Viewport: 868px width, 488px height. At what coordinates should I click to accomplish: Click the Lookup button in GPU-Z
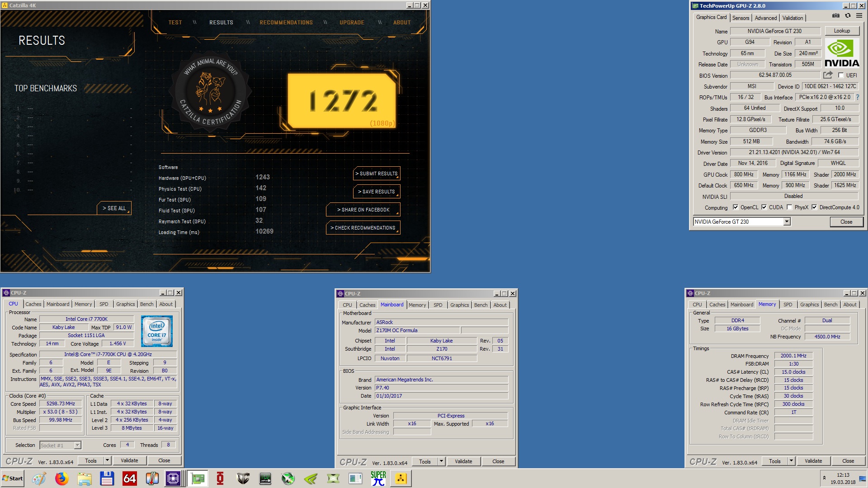(842, 31)
